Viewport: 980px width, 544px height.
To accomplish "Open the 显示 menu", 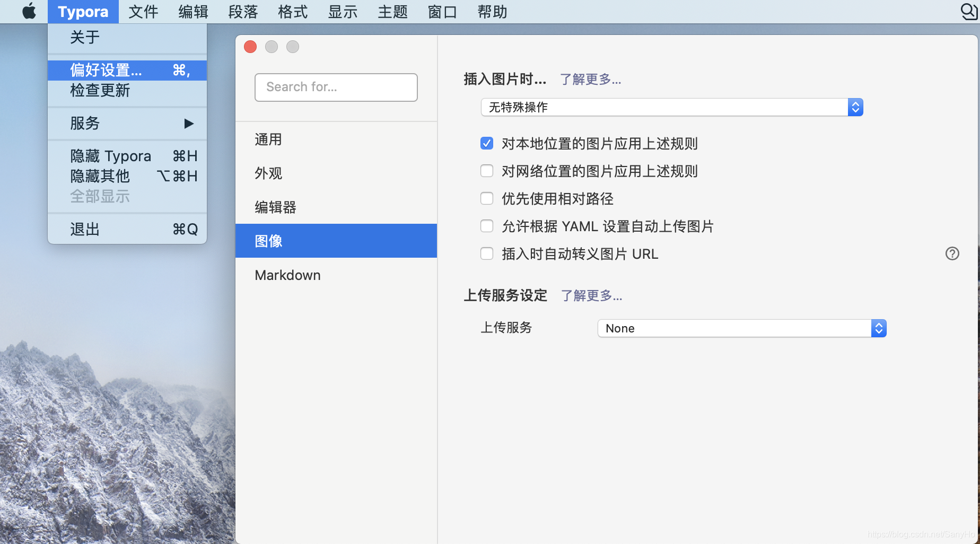I will 343,12.
